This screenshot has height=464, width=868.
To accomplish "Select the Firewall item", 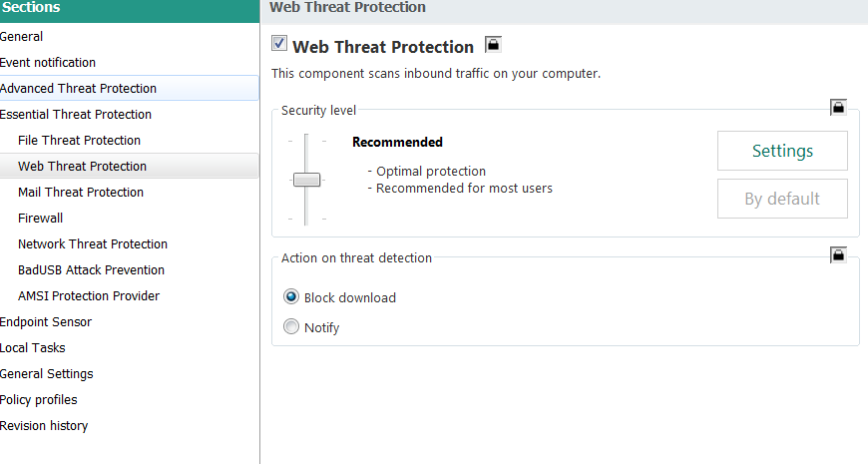I will [42, 219].
